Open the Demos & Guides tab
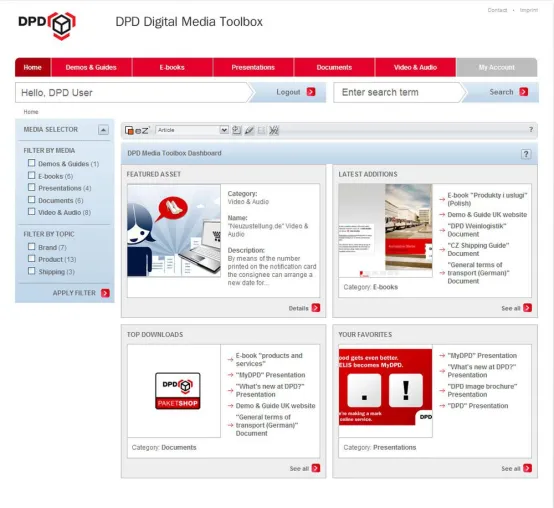The image size is (554, 508). [x=91, y=67]
